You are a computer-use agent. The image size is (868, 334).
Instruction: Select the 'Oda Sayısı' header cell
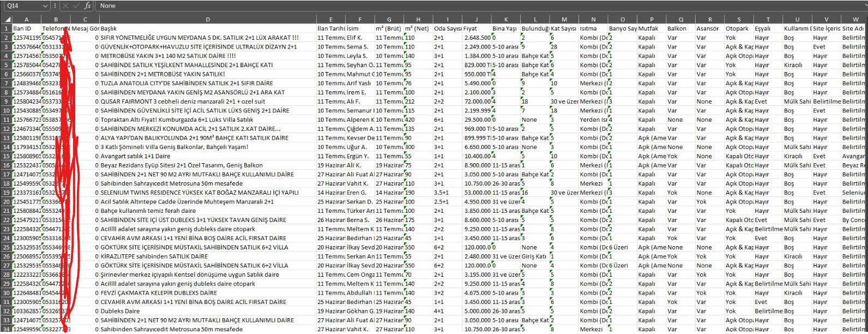[x=448, y=28]
